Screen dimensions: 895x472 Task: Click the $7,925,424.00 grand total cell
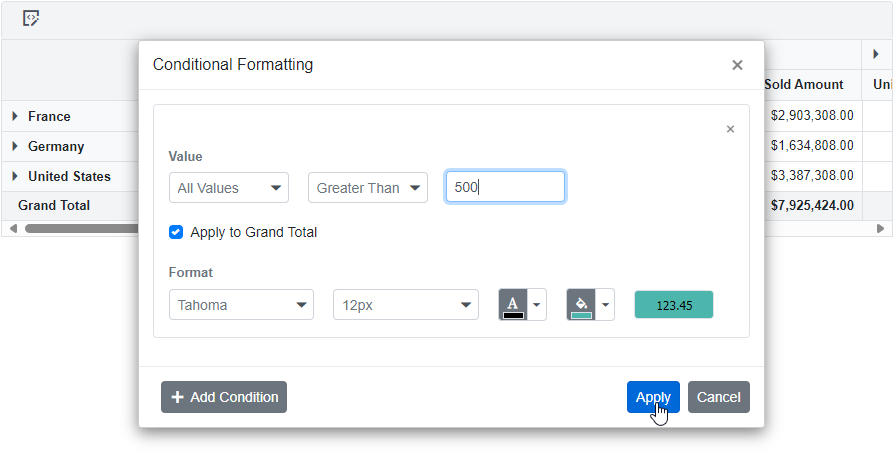[x=812, y=205]
